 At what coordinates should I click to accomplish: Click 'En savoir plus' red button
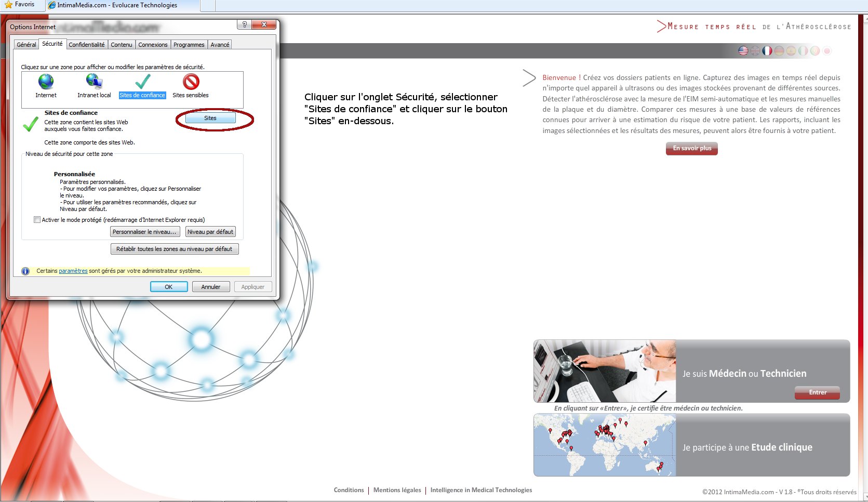pyautogui.click(x=692, y=149)
